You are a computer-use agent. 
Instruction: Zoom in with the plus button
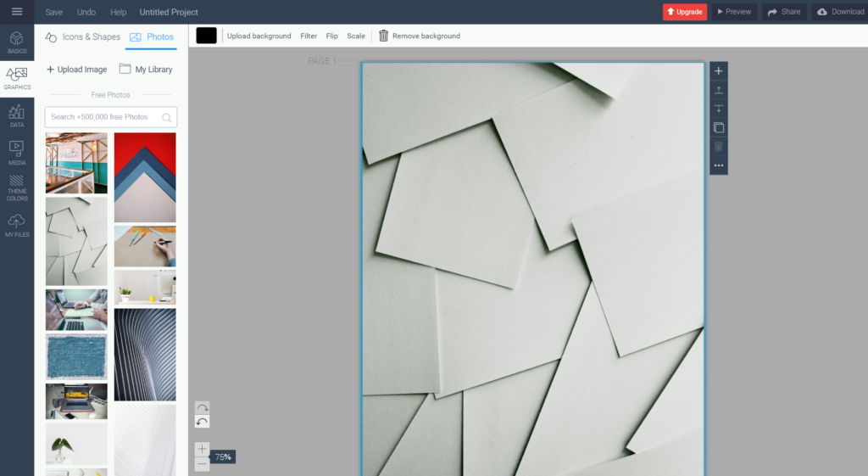[x=202, y=449]
